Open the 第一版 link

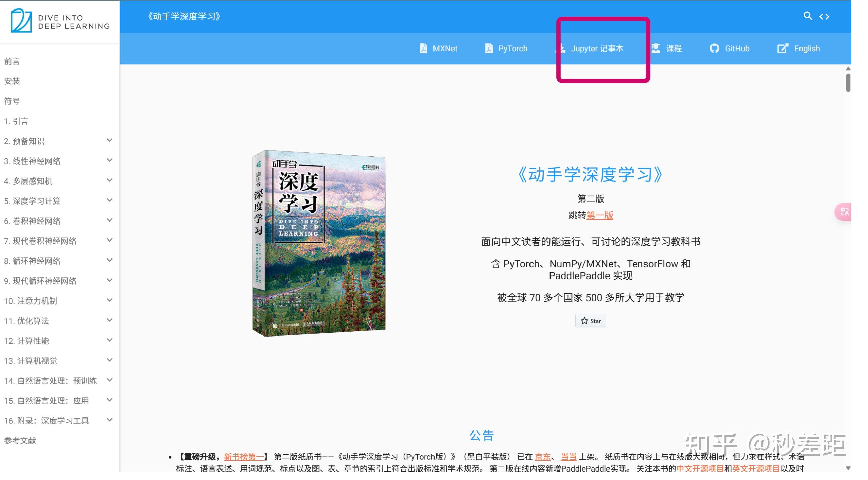coord(600,216)
